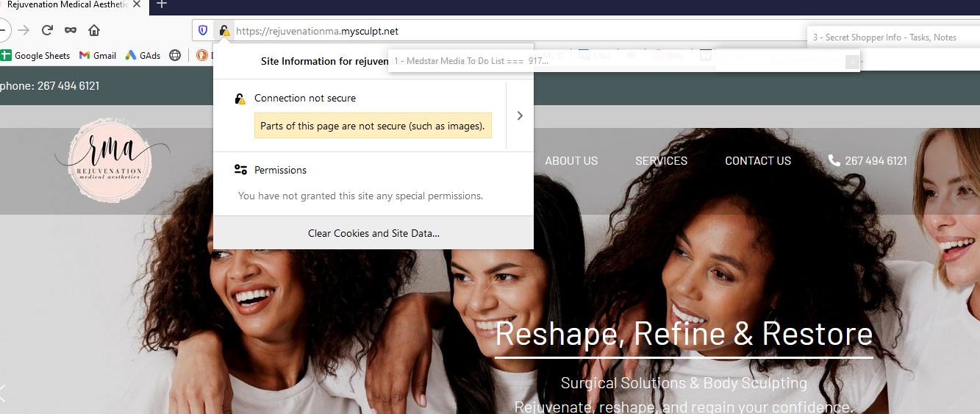Open the ABOUT US menu item
The image size is (980, 414).
tap(571, 160)
